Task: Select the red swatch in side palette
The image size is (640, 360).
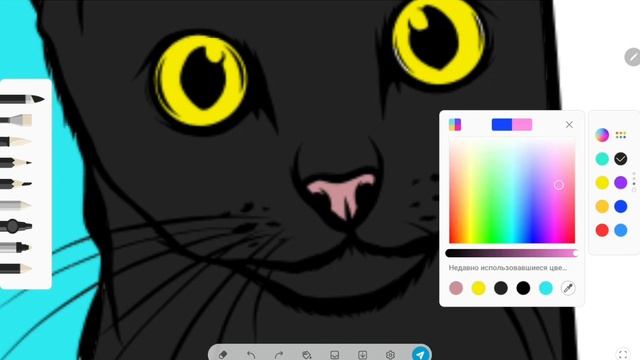Action: click(x=602, y=230)
